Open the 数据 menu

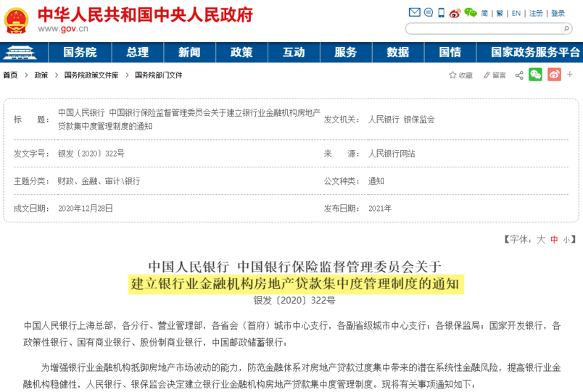[398, 52]
